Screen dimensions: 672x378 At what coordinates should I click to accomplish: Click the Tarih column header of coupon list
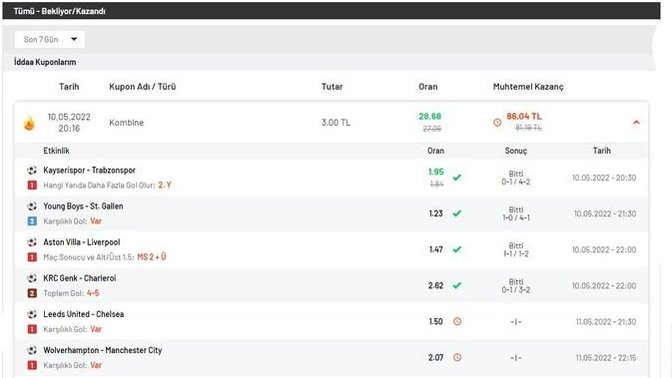(69, 87)
